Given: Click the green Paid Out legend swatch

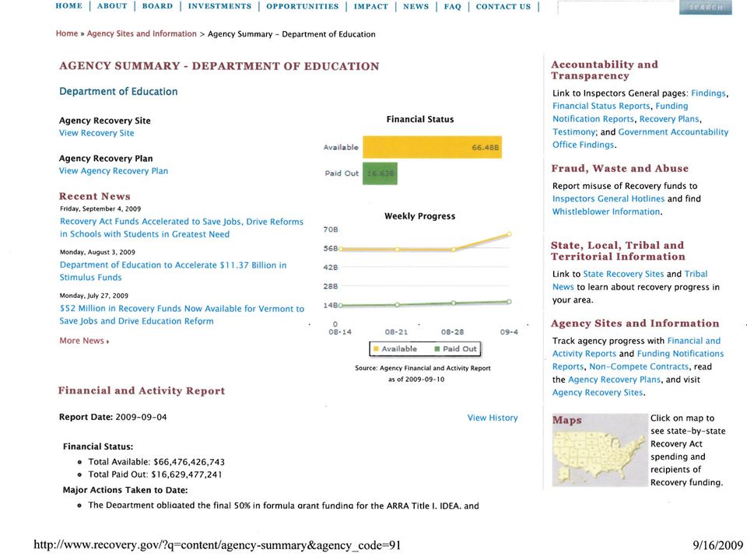Looking at the screenshot, I should [x=437, y=349].
